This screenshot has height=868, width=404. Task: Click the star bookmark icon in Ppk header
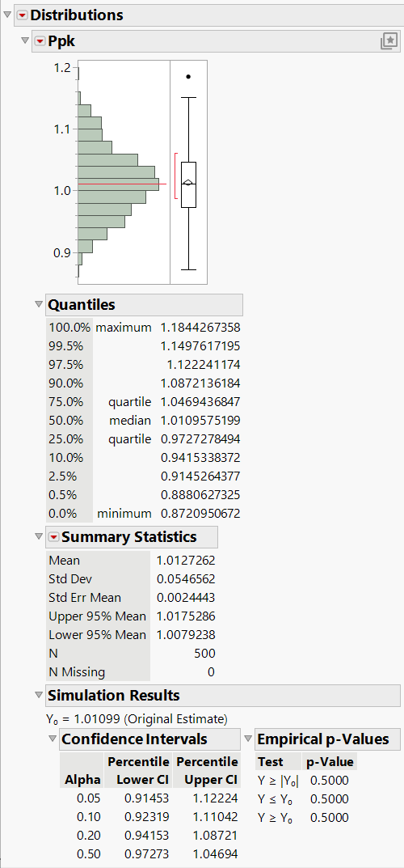coord(389,41)
